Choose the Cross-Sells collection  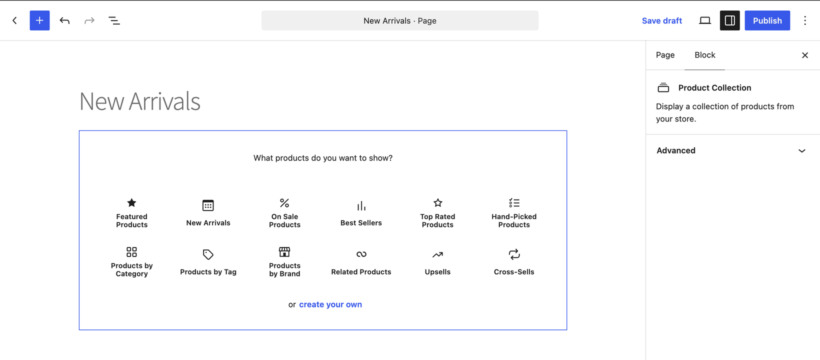pos(514,262)
